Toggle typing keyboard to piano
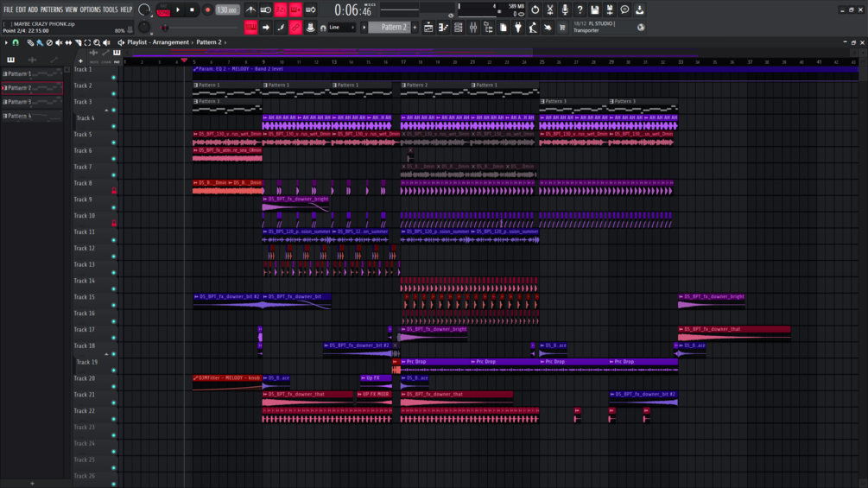Viewport: 868px width, 488px height. [250, 28]
